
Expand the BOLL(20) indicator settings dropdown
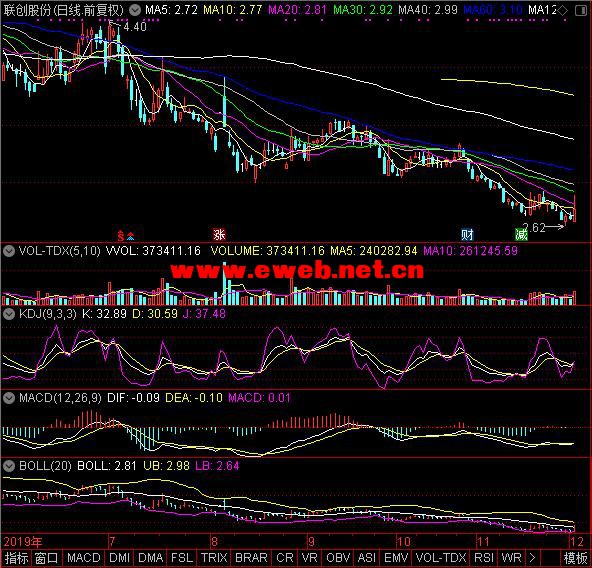click(9, 466)
